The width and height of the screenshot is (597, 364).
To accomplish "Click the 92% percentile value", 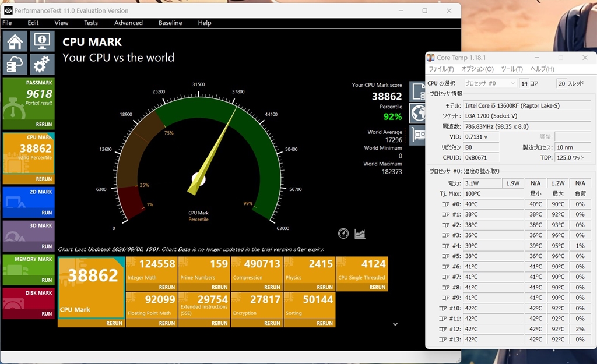I will click(x=392, y=116).
